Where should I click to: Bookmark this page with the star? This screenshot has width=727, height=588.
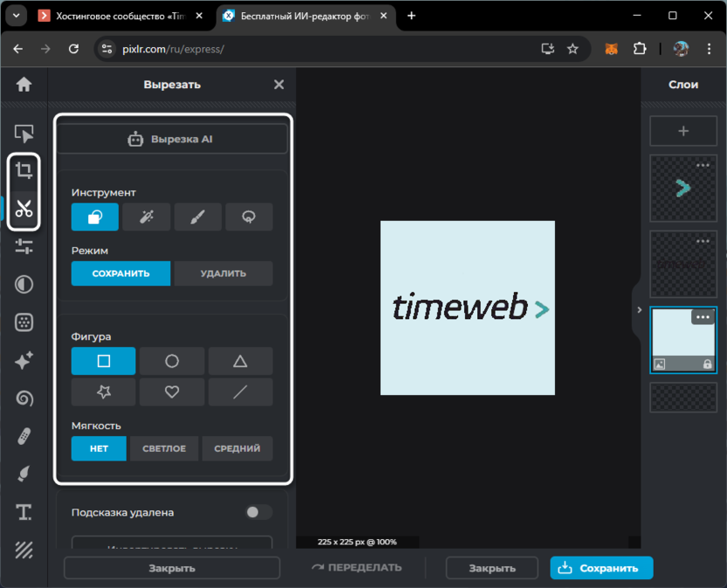572,49
